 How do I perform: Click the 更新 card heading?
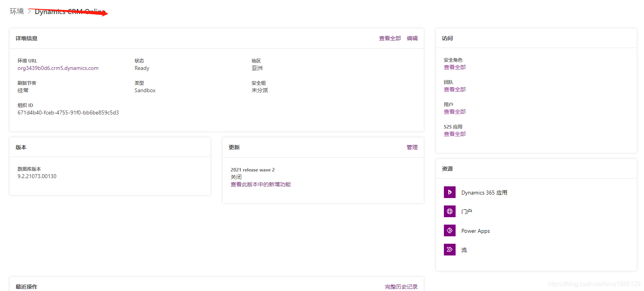[234, 147]
